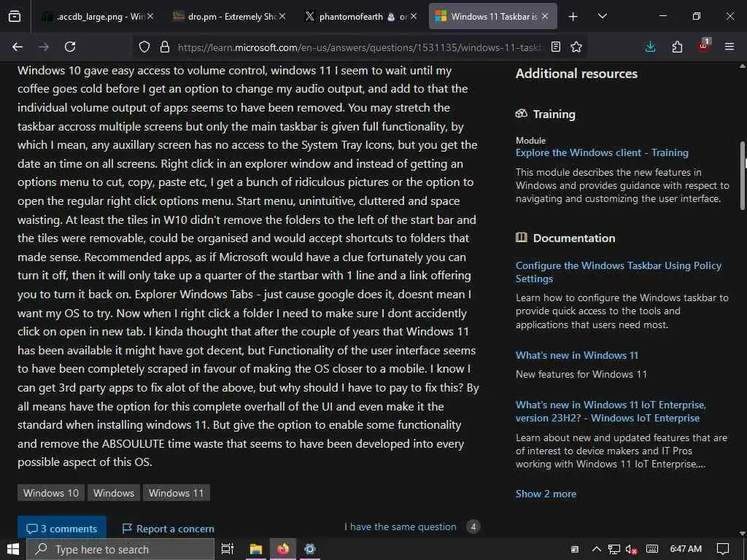Show site security padlock info
This screenshot has width=747, height=560.
pos(165,47)
